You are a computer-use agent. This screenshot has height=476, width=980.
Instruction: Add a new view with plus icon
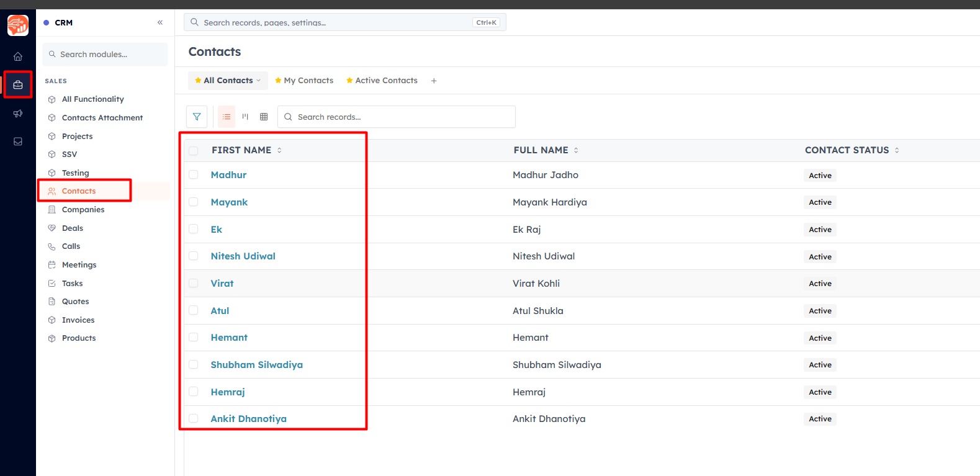coord(434,81)
